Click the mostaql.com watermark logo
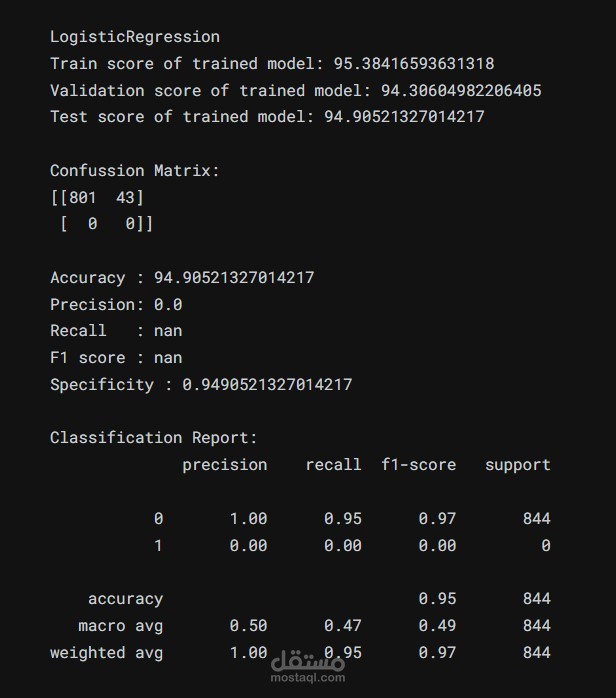This screenshot has height=698, width=616. [x=308, y=667]
